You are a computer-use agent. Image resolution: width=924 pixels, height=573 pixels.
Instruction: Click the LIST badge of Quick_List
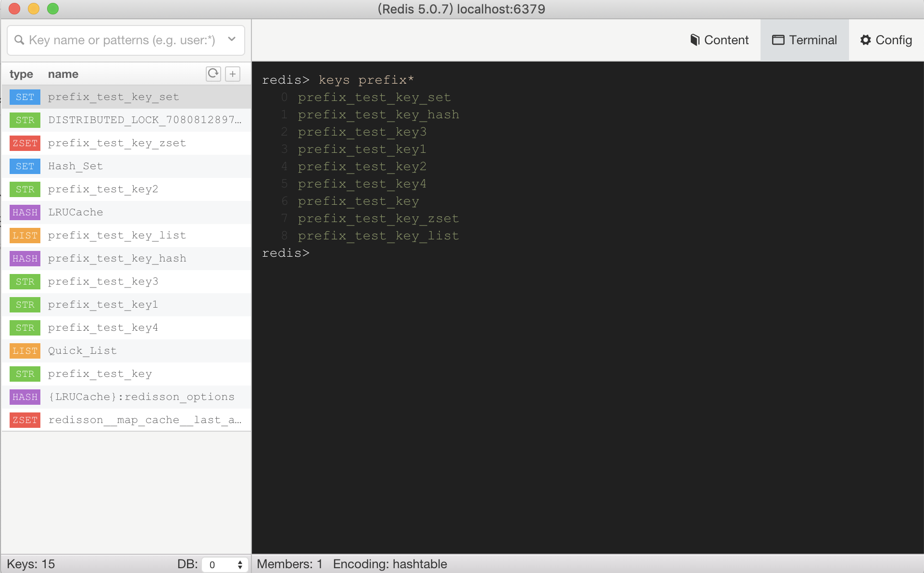[25, 351]
